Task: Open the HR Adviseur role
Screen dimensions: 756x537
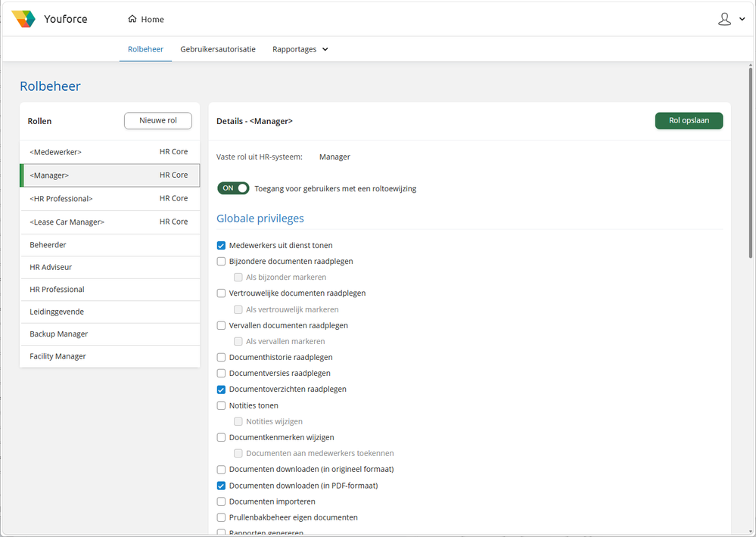Action: point(110,267)
